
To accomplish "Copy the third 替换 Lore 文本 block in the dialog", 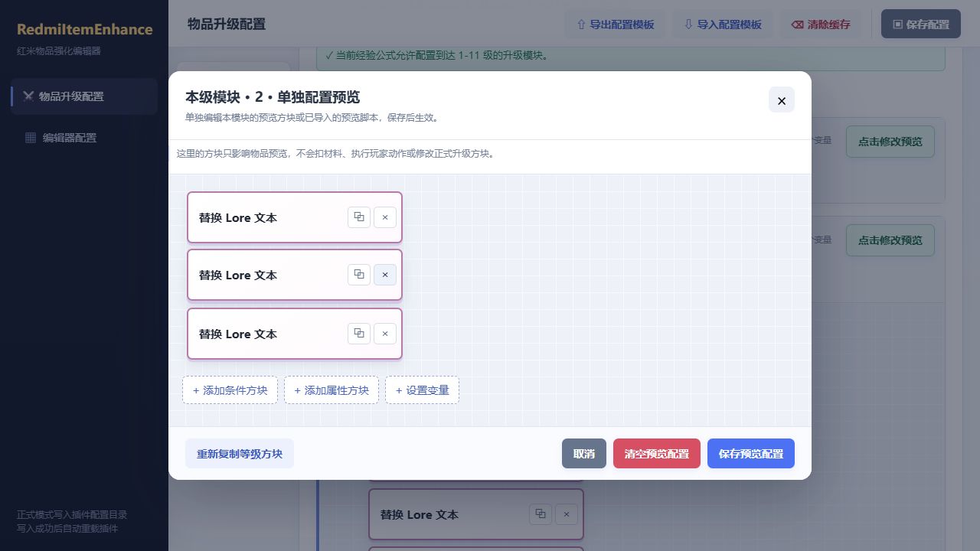I will point(359,334).
